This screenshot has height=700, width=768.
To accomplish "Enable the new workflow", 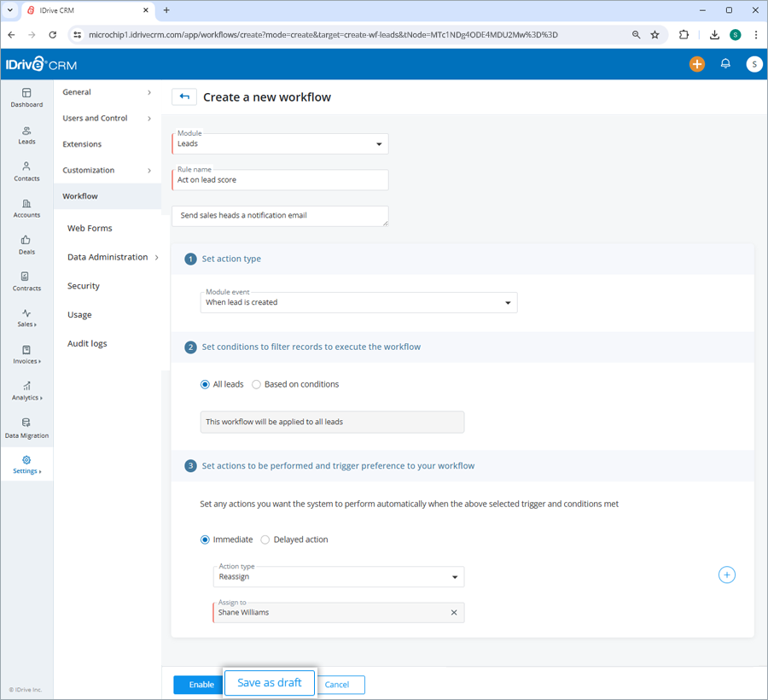I will (198, 684).
